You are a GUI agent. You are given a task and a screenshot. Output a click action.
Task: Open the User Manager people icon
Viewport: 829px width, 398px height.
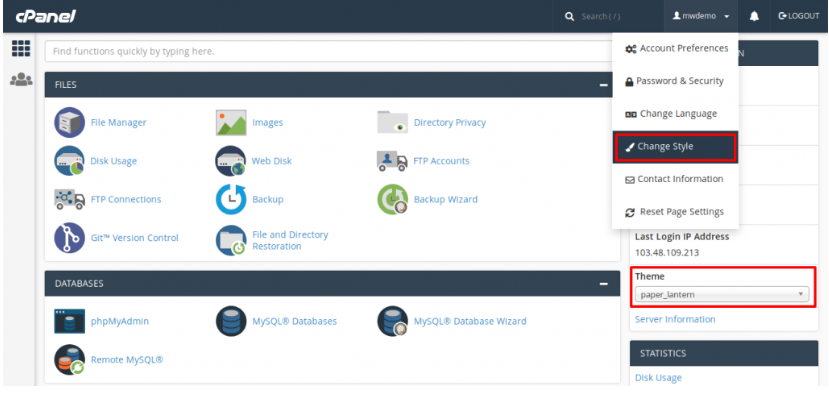[21, 80]
